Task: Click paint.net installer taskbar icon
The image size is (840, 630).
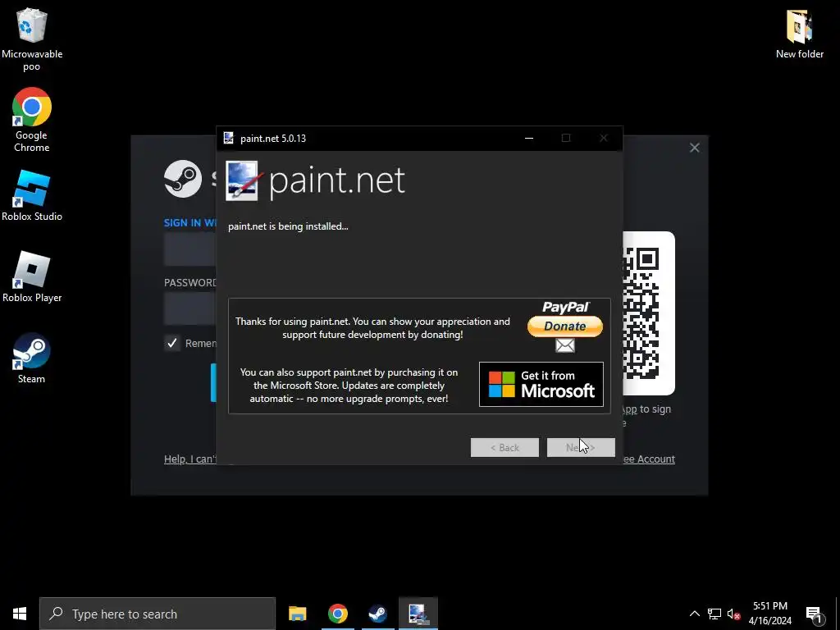Action: (418, 614)
